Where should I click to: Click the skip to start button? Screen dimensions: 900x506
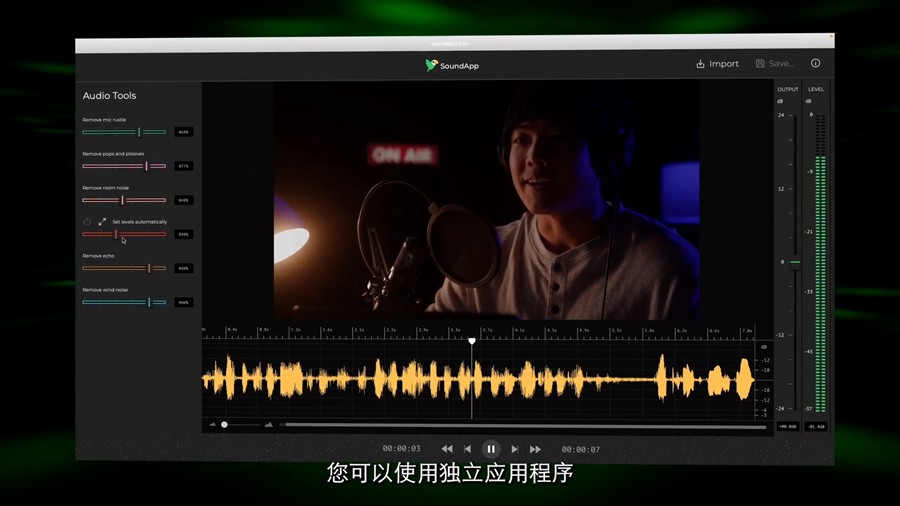468,449
